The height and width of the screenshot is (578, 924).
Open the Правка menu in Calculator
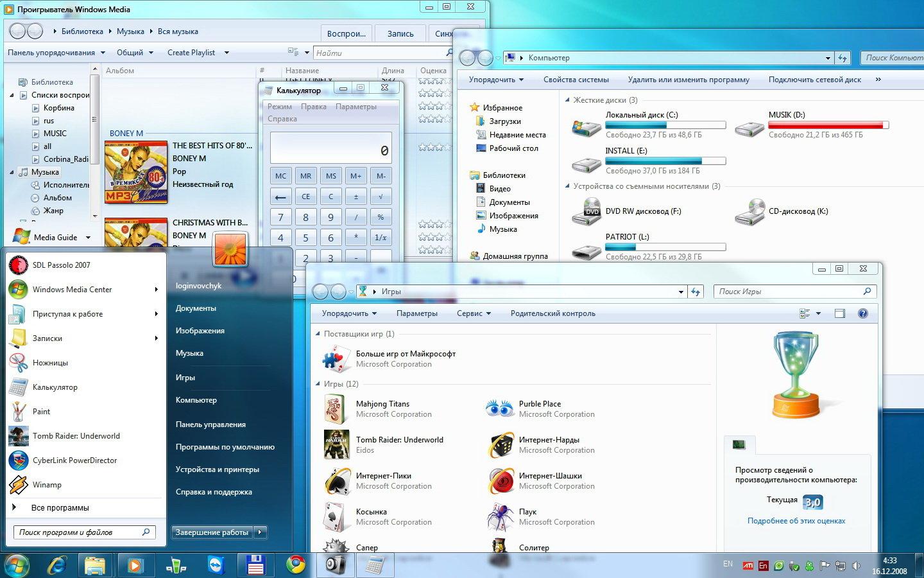point(313,107)
